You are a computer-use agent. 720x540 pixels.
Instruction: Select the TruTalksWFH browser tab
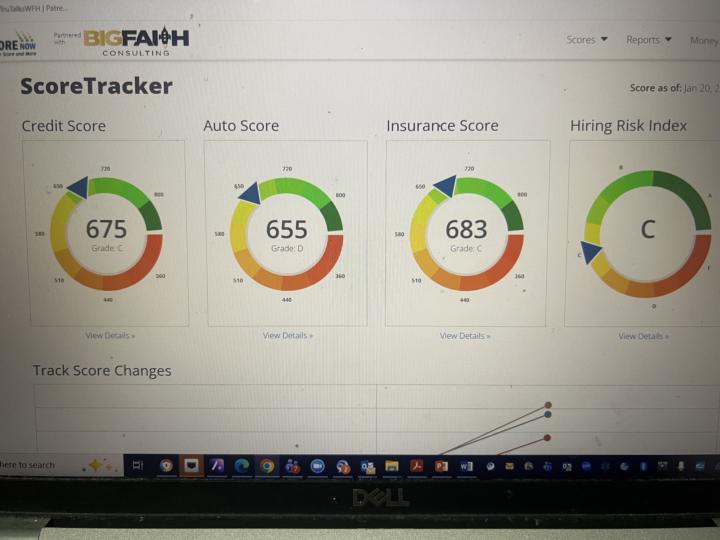[x=34, y=8]
